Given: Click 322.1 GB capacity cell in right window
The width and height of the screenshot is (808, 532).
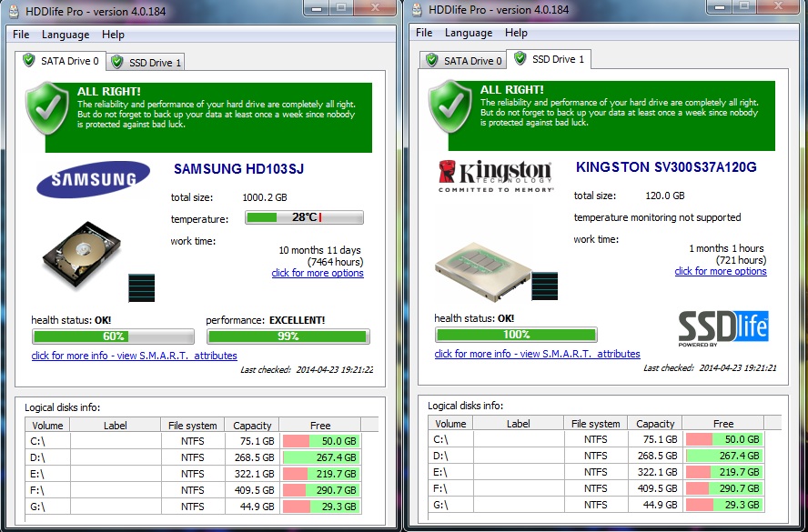Looking at the screenshot, I should point(655,472).
